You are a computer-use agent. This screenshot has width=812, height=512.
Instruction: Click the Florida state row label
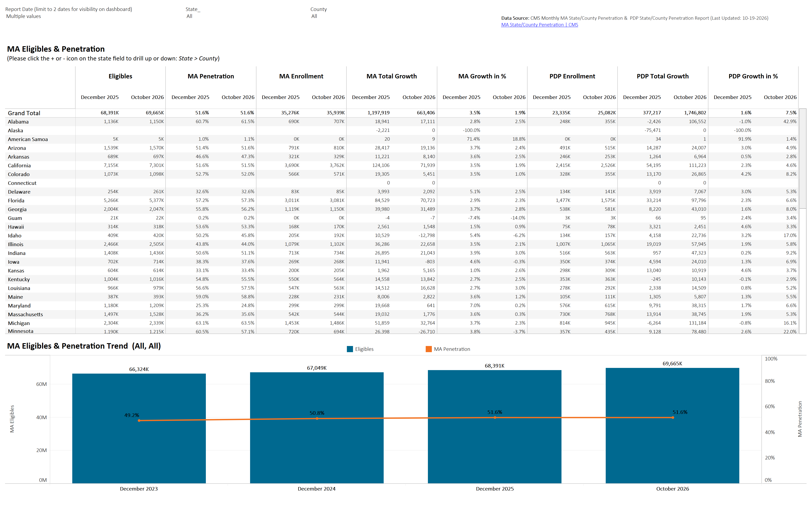tap(16, 201)
